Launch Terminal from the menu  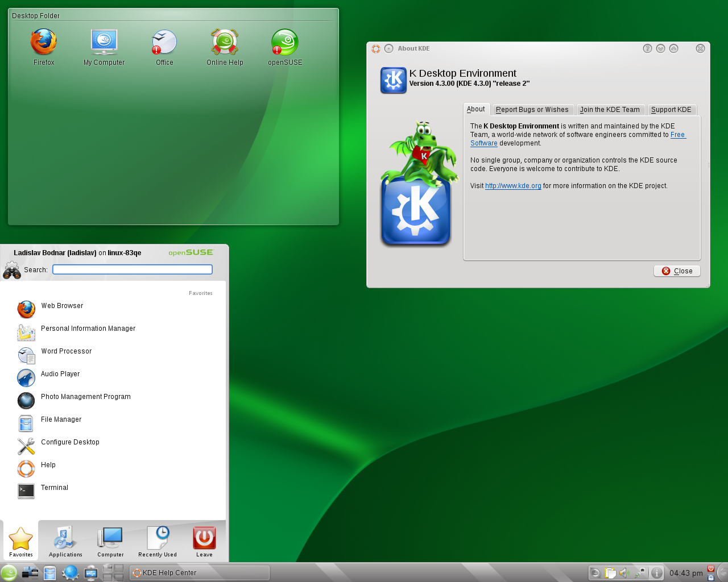[114, 491]
